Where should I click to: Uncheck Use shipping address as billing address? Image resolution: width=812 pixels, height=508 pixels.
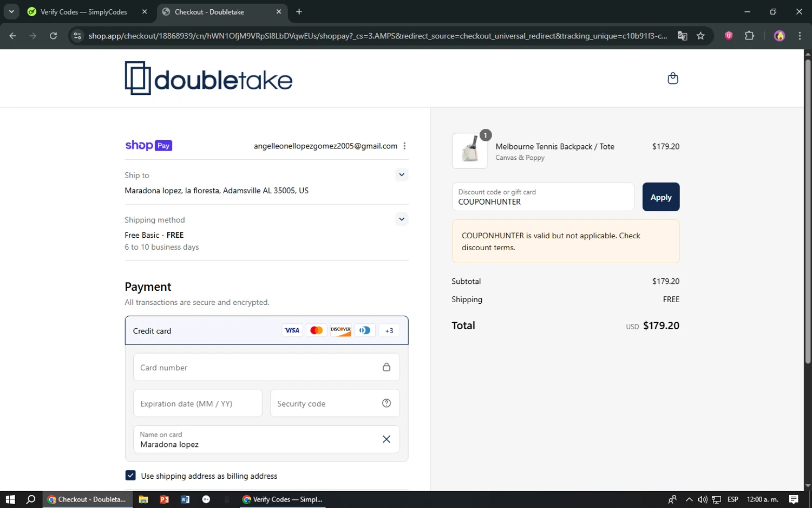[x=130, y=476]
